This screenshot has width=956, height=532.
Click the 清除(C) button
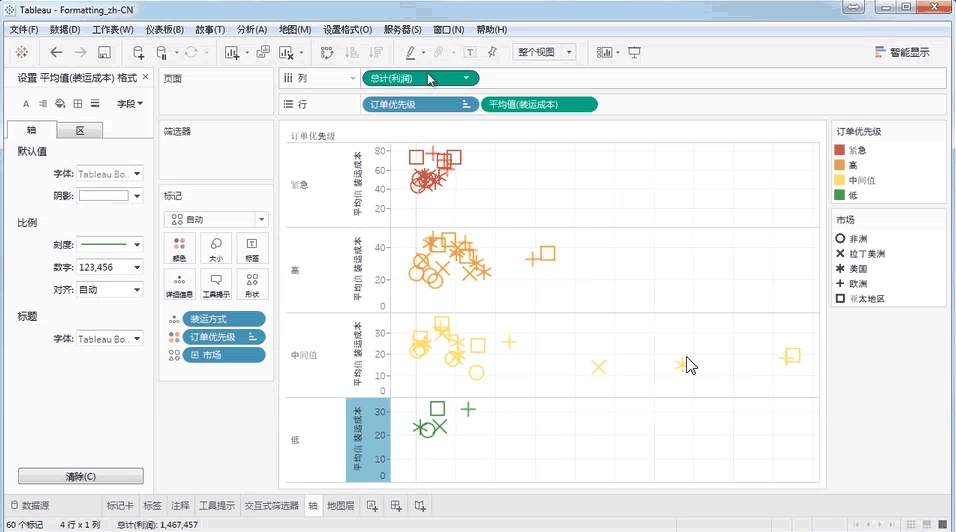click(x=81, y=477)
